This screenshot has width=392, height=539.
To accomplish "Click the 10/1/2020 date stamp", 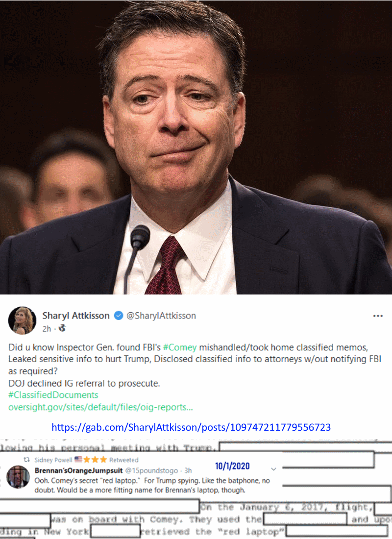I will click(232, 466).
